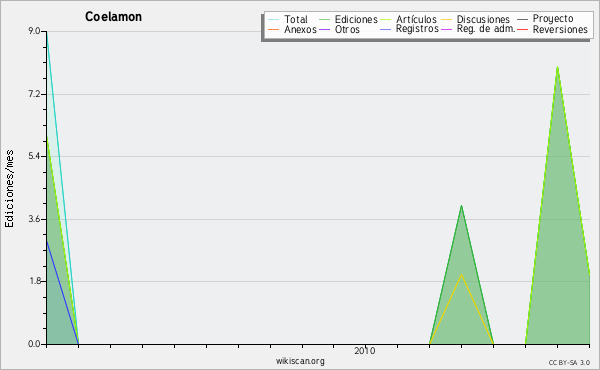
Task: Click the wikiscan.org credit text
Action: 300,361
